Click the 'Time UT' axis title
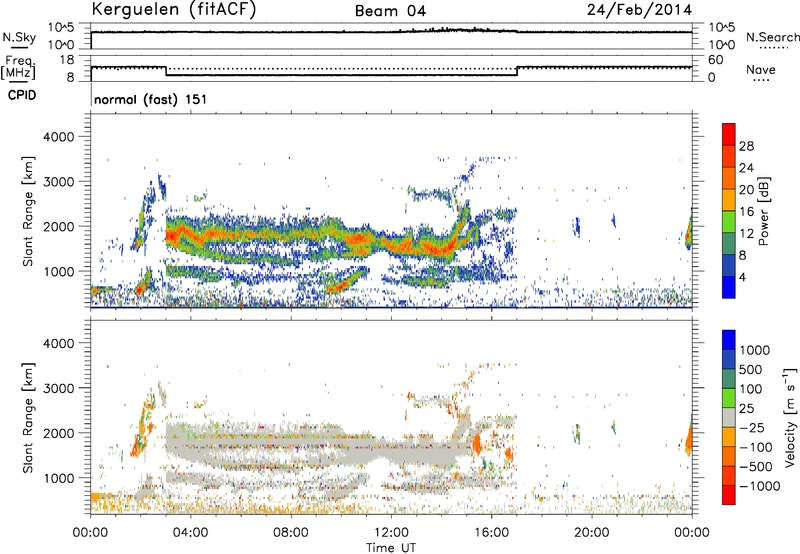The image size is (800, 554). (391, 548)
